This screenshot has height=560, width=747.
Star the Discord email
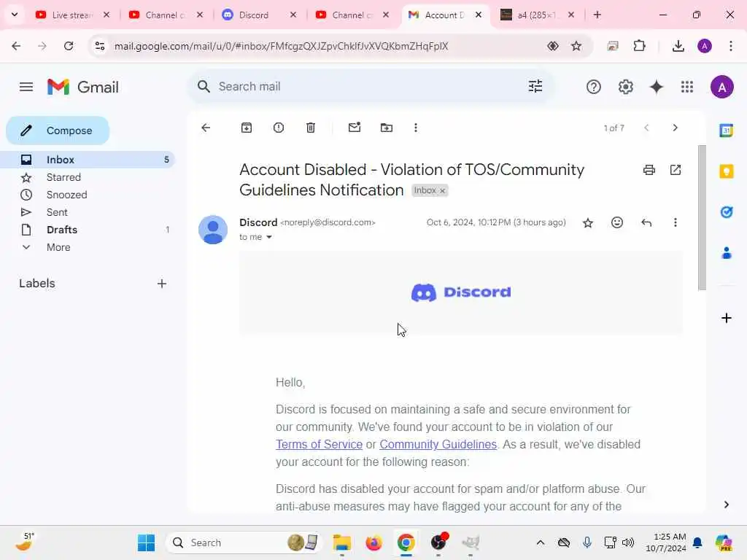(x=588, y=223)
